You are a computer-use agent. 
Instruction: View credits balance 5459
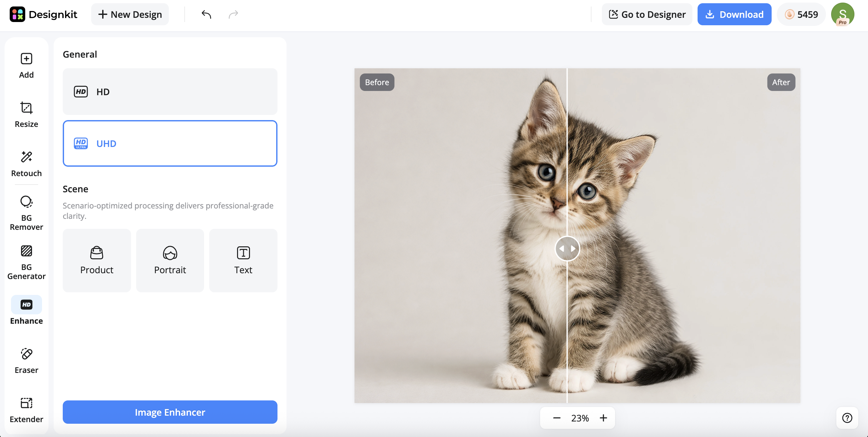click(801, 14)
